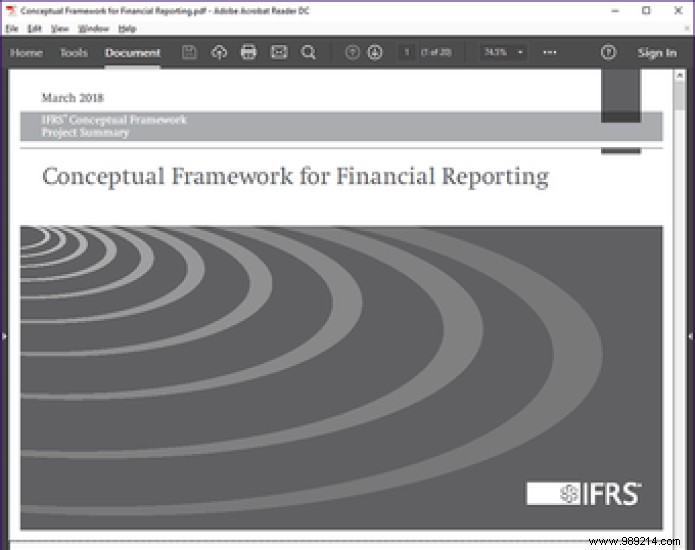Viewport: 695px width, 550px height.
Task: Click the zoom percentage value field
Action: (496, 52)
